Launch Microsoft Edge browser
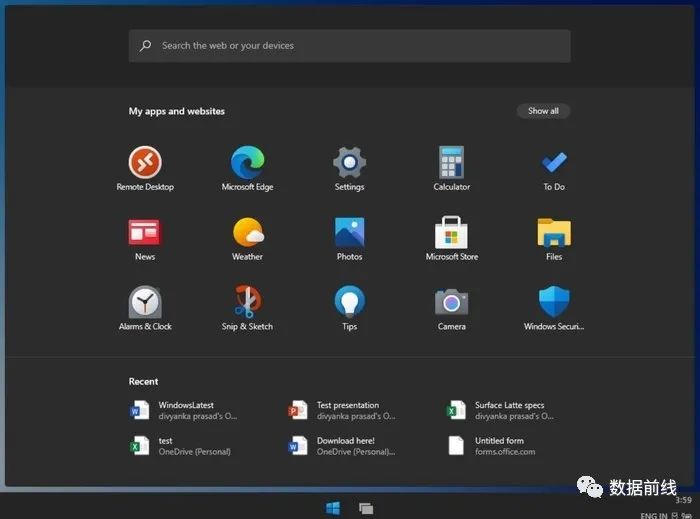Viewport: 700px width, 519px height. click(247, 169)
